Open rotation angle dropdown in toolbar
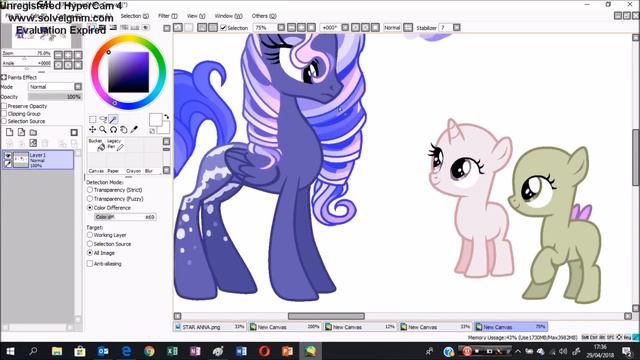The height and width of the screenshot is (360, 640). pos(345,27)
